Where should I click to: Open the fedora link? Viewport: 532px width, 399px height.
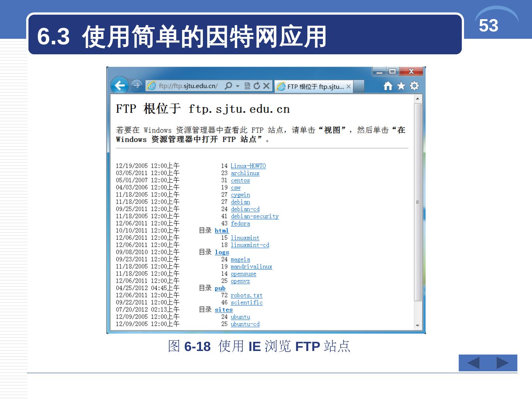coord(240,224)
